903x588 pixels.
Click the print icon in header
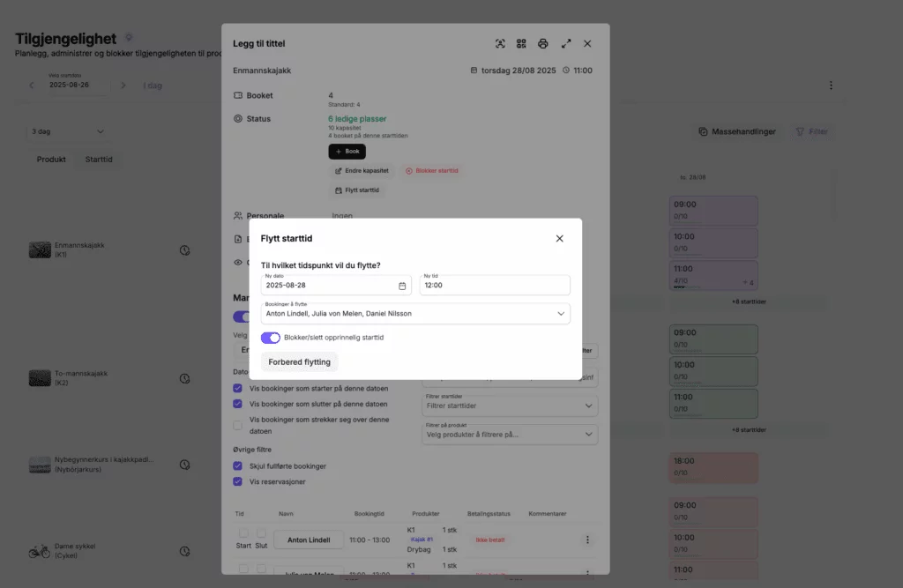coord(543,43)
